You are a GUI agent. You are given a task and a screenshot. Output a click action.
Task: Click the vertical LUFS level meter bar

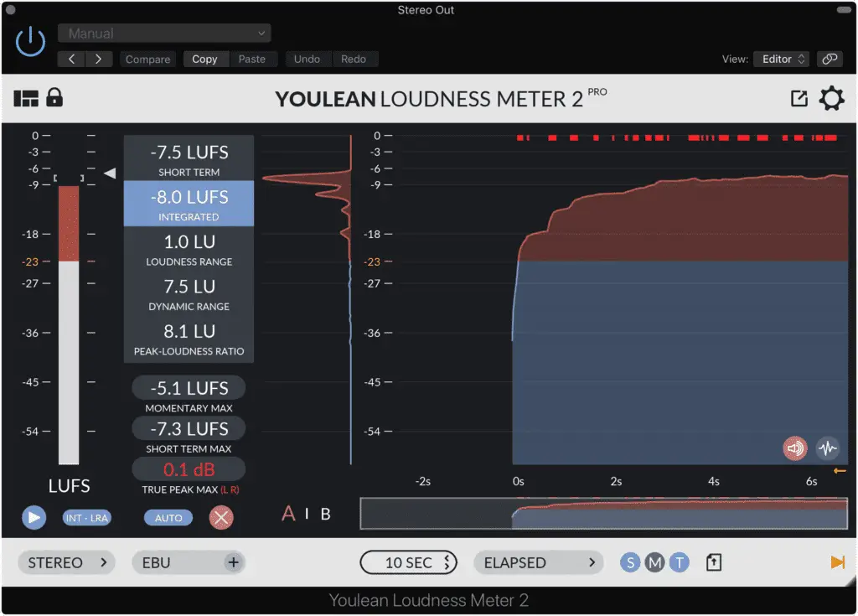coord(69,325)
